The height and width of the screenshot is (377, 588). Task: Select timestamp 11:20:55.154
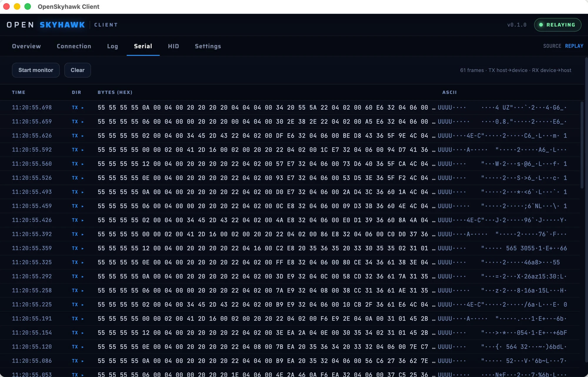(x=32, y=333)
